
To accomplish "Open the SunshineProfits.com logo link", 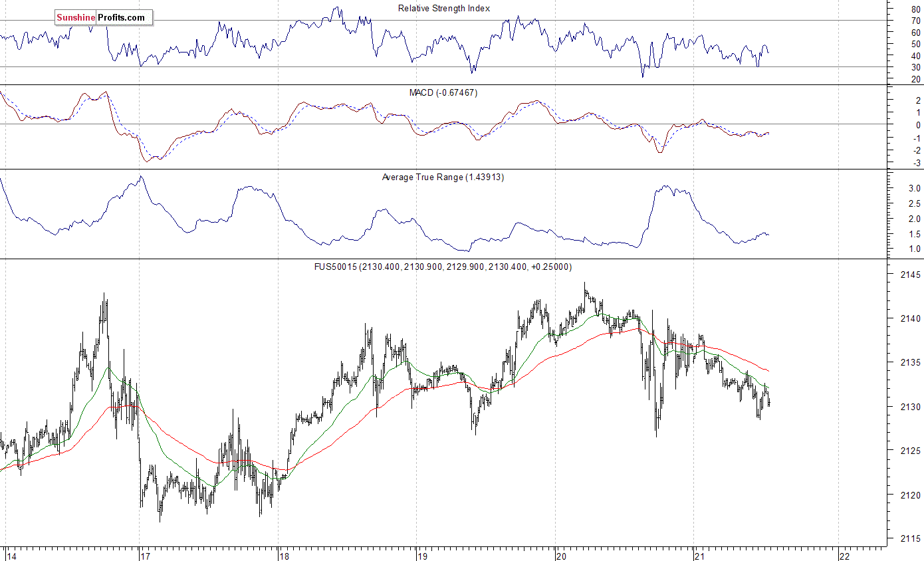I will tap(103, 18).
